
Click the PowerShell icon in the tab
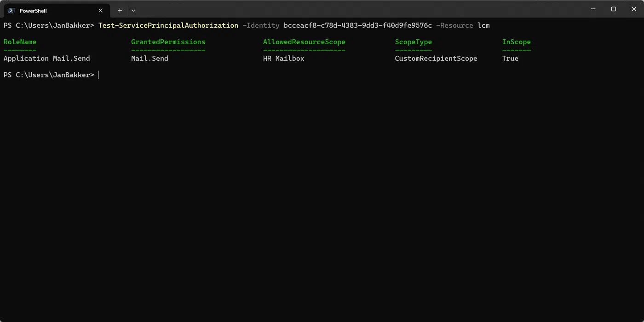pos(12,11)
